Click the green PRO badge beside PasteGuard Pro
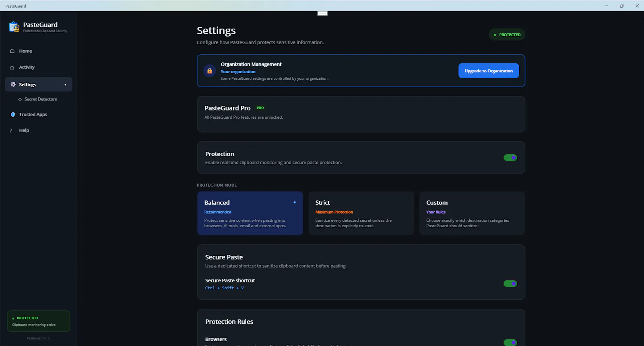 [260, 108]
